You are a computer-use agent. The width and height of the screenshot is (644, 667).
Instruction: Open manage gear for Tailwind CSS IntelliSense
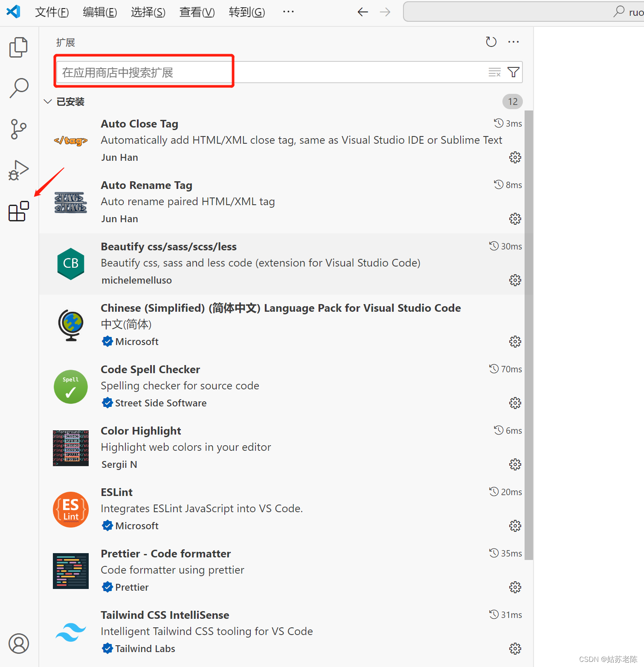[x=515, y=649]
